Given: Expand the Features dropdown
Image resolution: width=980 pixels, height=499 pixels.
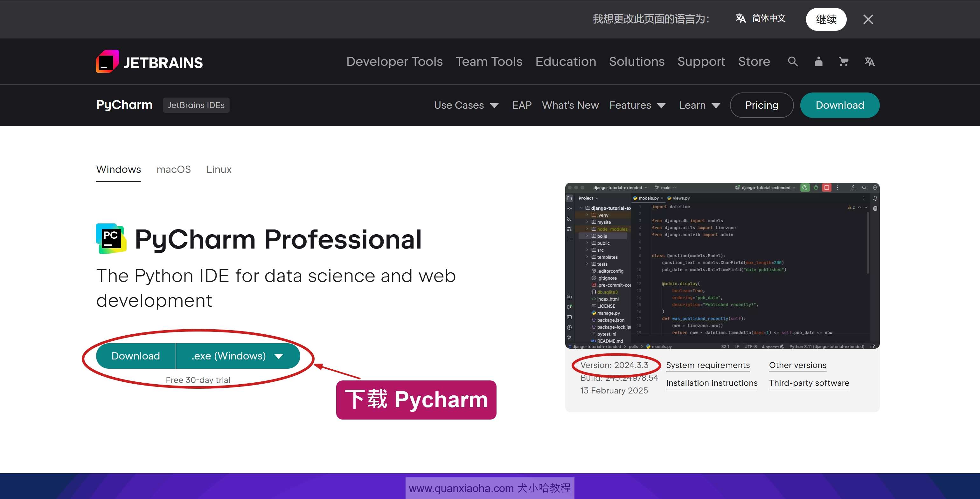Looking at the screenshot, I should 637,105.
